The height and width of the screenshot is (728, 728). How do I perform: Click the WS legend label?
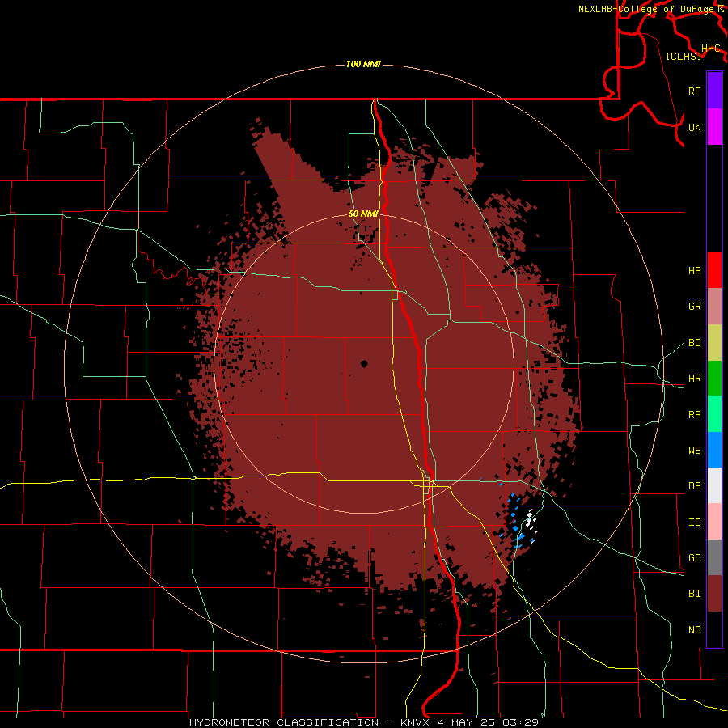click(x=695, y=450)
